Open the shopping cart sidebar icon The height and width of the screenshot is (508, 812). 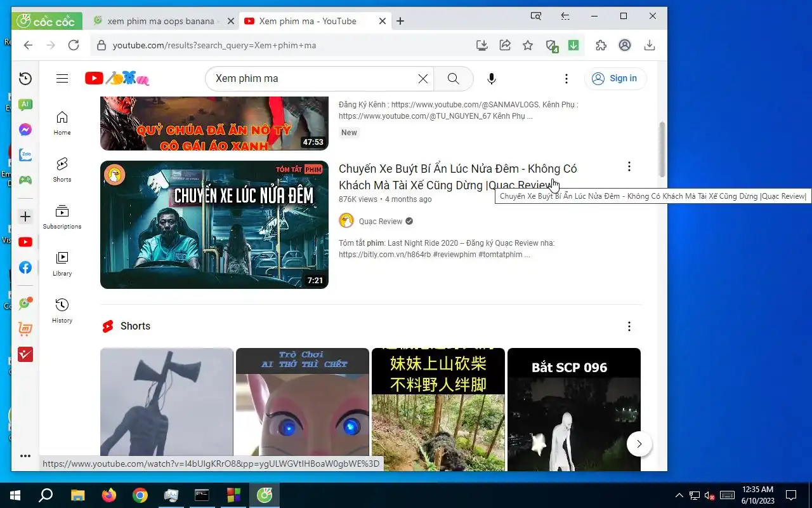[25, 329]
